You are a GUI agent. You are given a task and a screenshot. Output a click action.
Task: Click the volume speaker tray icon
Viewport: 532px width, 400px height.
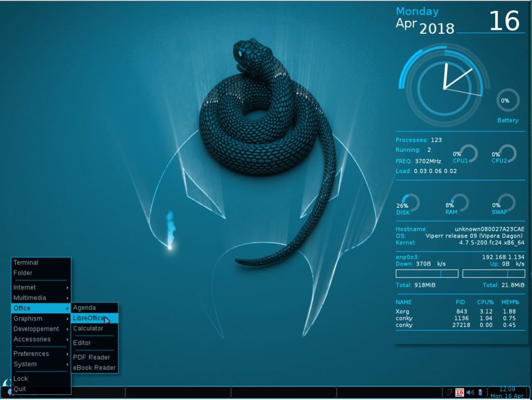tap(470, 392)
